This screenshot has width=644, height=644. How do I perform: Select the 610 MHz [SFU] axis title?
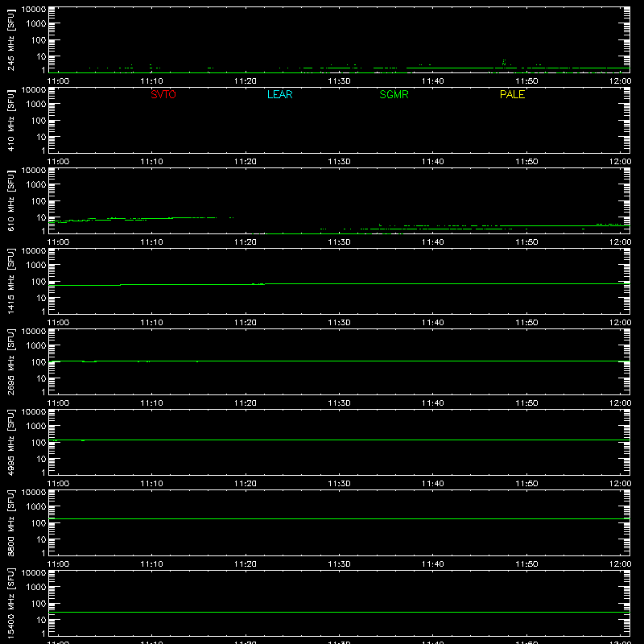pos(11,201)
